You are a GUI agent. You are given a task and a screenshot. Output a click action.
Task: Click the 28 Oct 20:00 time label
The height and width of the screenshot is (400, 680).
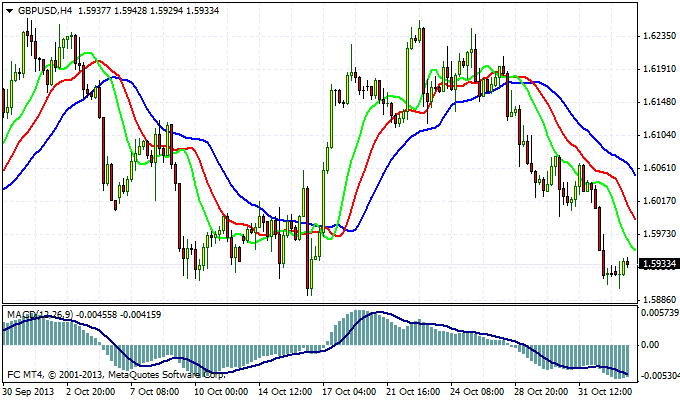coord(541,392)
